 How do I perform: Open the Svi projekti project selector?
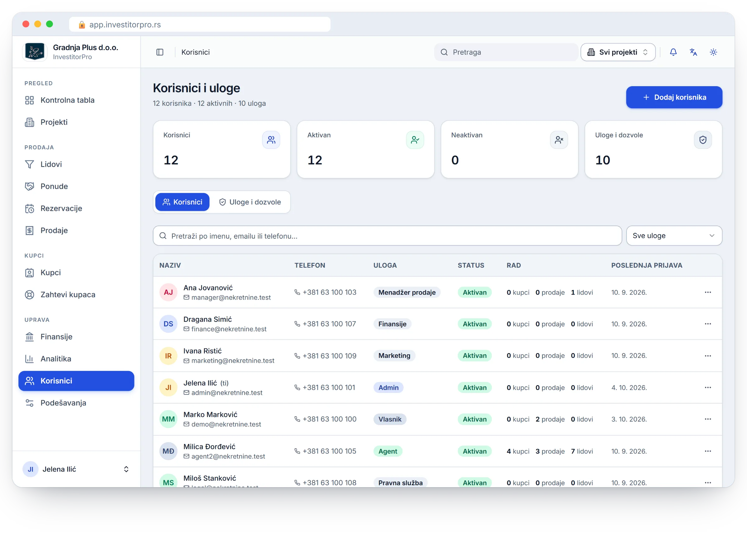[x=618, y=52]
